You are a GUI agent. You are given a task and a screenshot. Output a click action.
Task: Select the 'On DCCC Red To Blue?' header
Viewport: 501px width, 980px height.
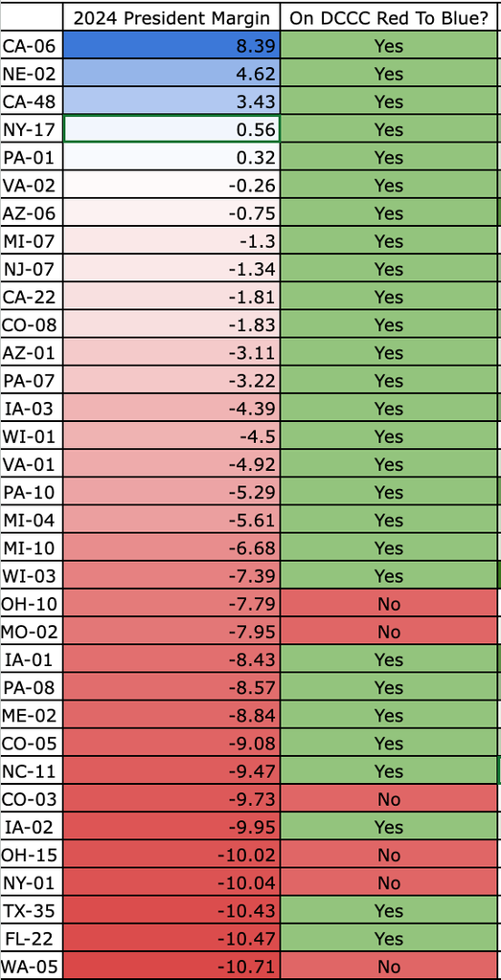388,17
